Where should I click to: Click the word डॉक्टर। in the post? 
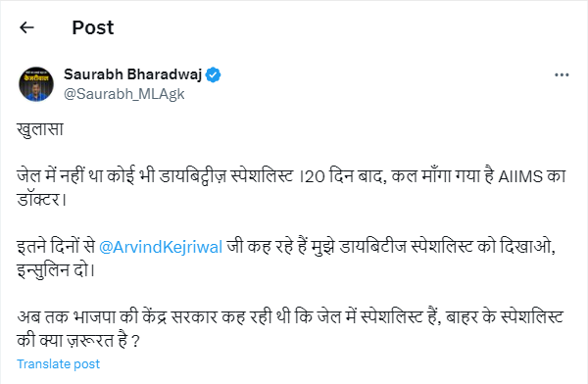[x=41, y=200]
